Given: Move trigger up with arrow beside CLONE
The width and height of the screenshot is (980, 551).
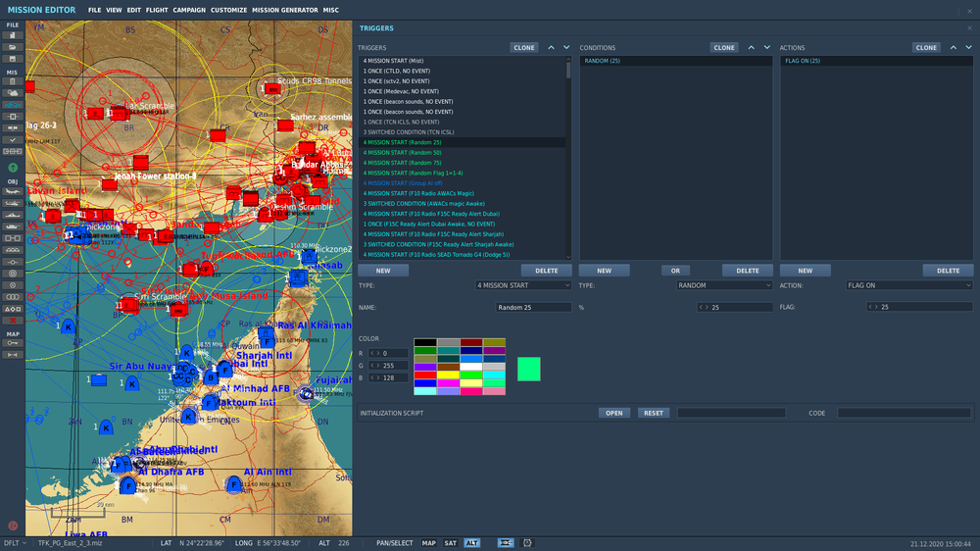Looking at the screenshot, I should (x=551, y=47).
